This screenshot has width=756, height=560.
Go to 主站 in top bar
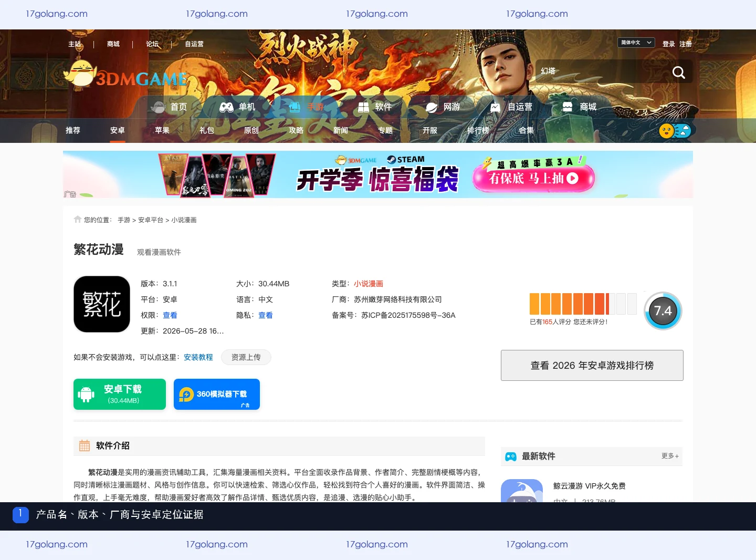[x=75, y=44]
